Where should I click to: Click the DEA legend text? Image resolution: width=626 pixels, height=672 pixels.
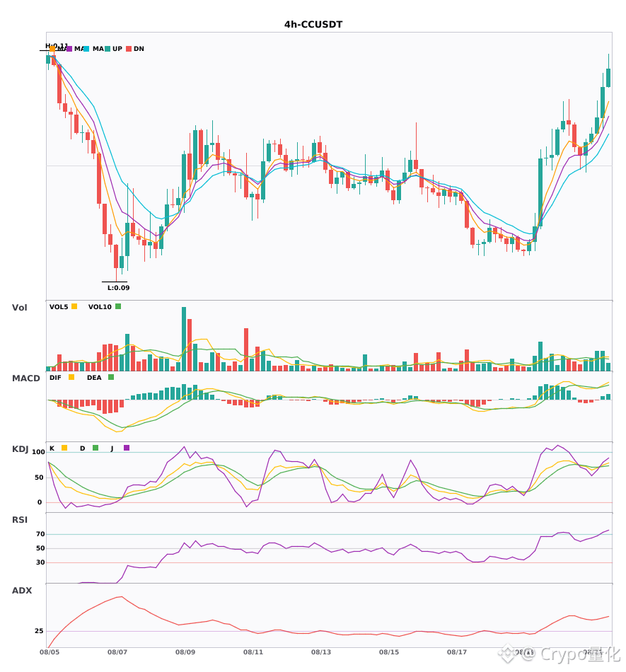point(94,378)
